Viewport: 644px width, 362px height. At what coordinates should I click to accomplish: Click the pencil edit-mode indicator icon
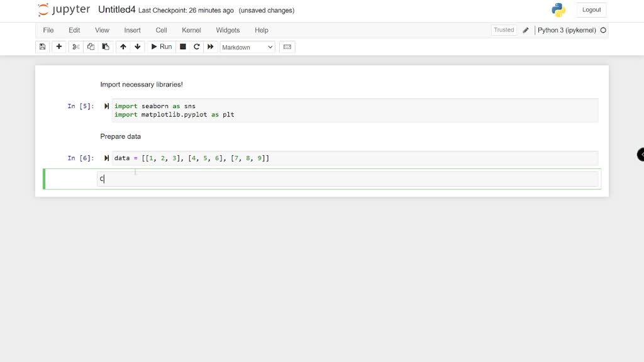pyautogui.click(x=526, y=30)
